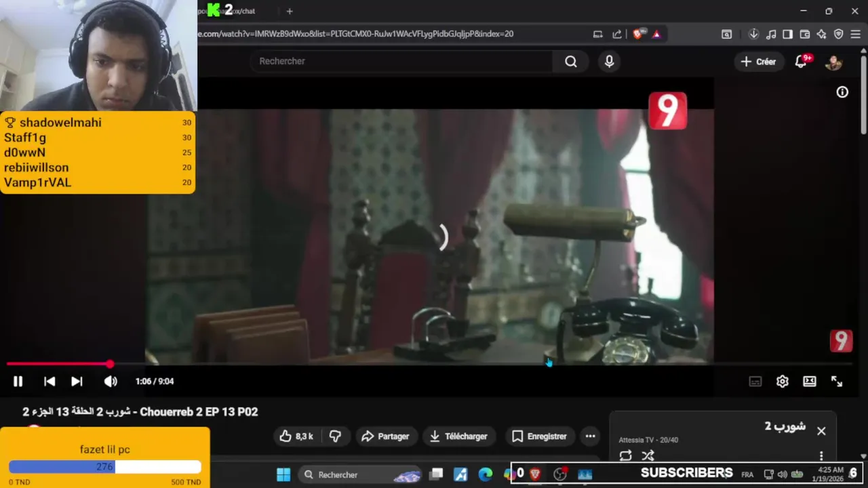
Task: Go to previous video in playlist
Action: click(x=50, y=382)
